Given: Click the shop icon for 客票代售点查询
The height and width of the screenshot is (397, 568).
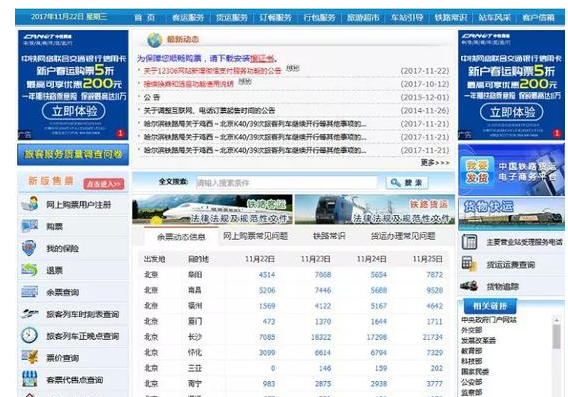Looking at the screenshot, I should pos(30,379).
